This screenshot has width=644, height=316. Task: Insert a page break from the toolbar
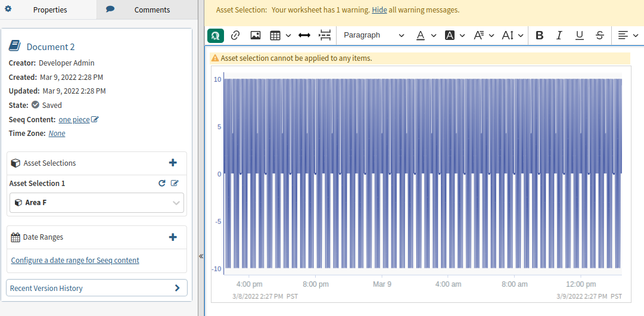tap(325, 35)
